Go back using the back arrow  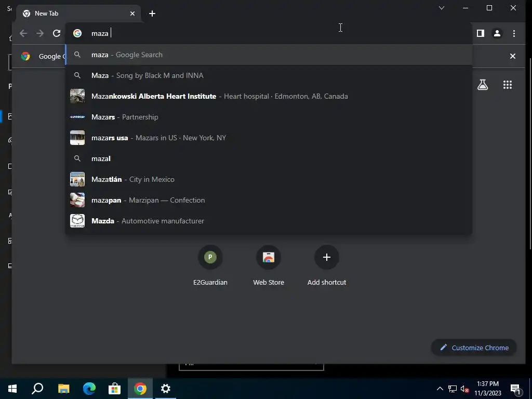(23, 33)
